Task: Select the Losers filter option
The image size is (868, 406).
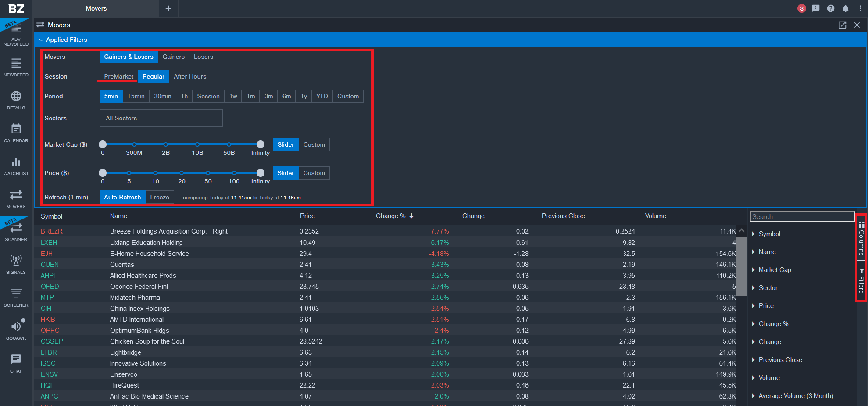Action: point(203,57)
